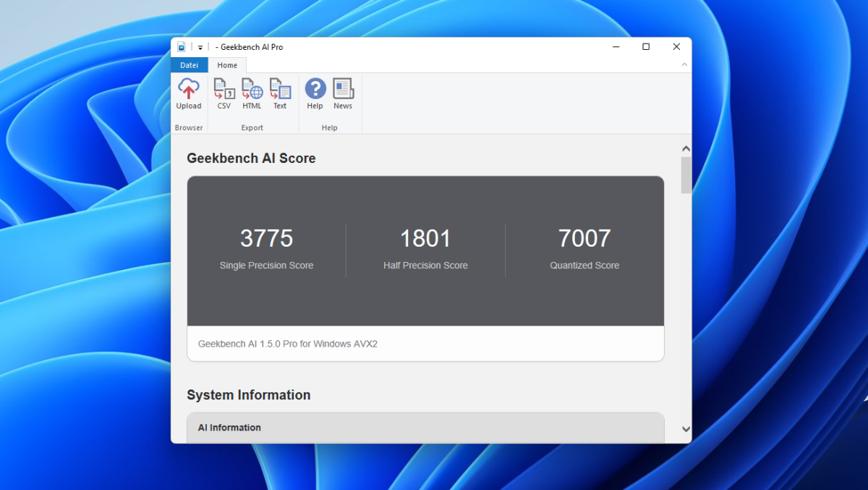
Task: Click the System Information heading
Action: (x=249, y=395)
